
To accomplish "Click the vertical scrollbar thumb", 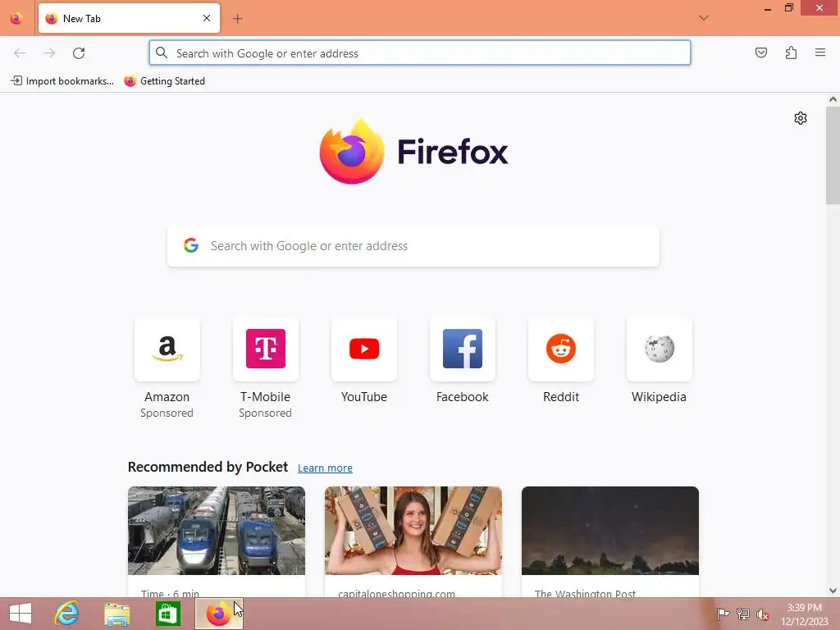I will coord(833,155).
